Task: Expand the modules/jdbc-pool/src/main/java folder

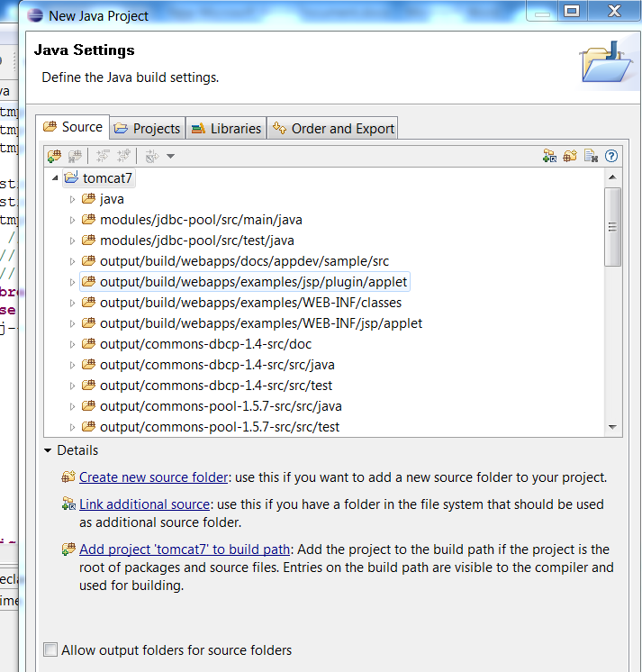Action: 73,220
